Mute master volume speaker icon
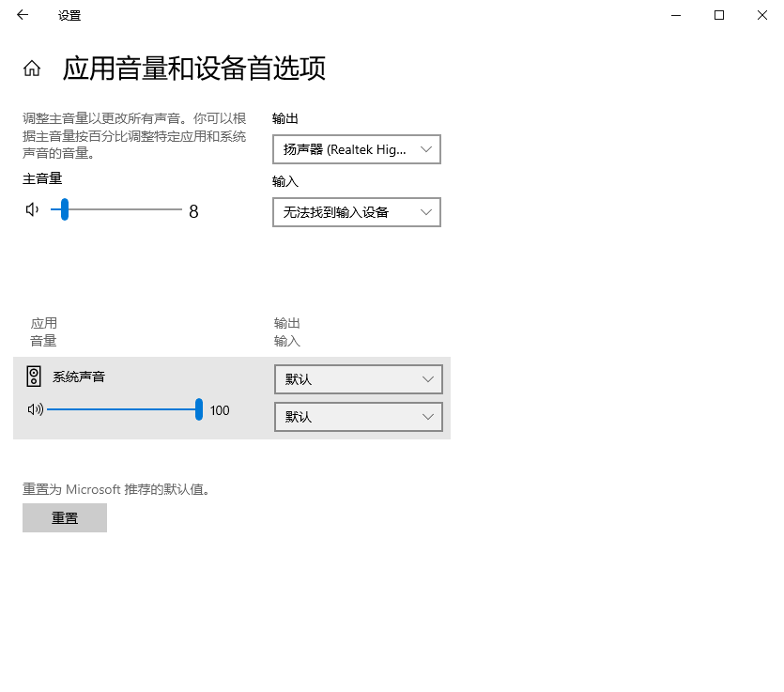Viewport: 784px width, 692px height. (32, 209)
